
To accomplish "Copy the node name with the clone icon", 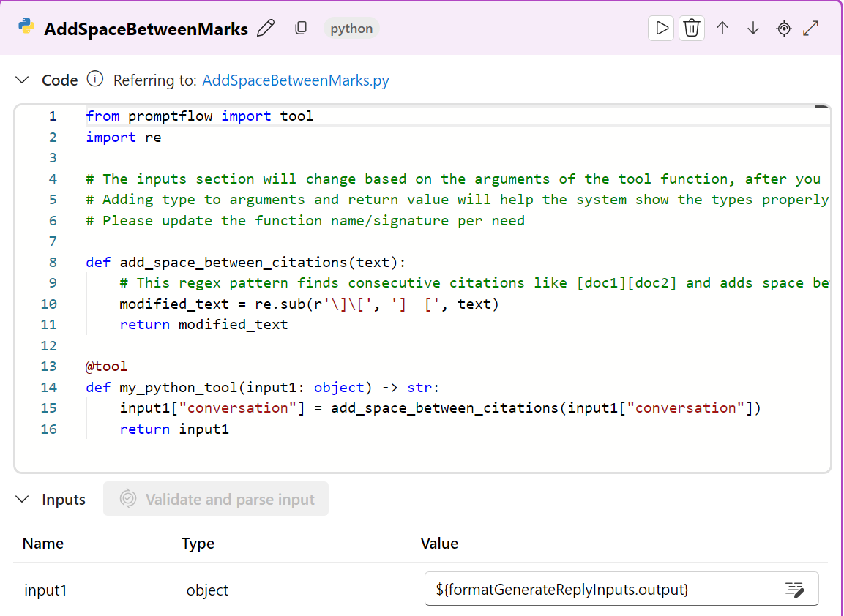I will pos(301,28).
